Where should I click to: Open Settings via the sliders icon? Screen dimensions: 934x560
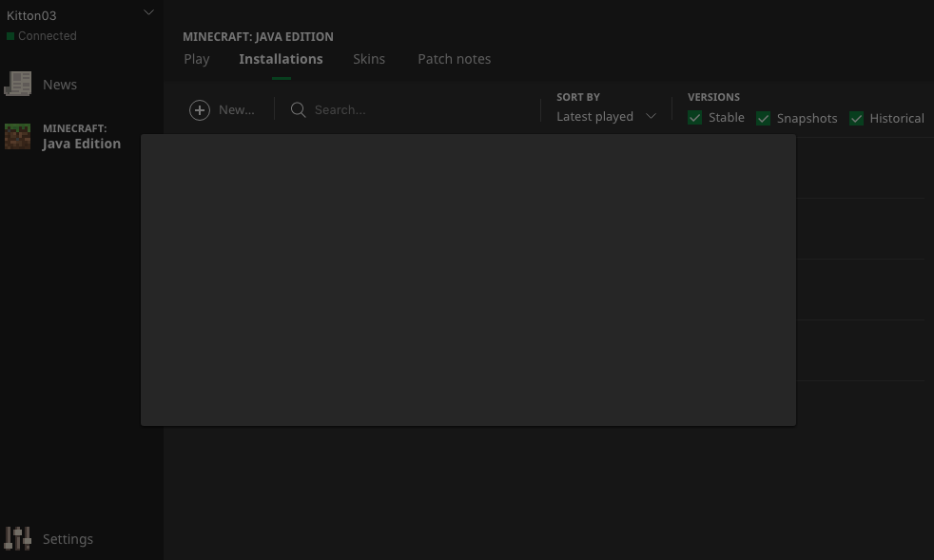pyautogui.click(x=17, y=539)
